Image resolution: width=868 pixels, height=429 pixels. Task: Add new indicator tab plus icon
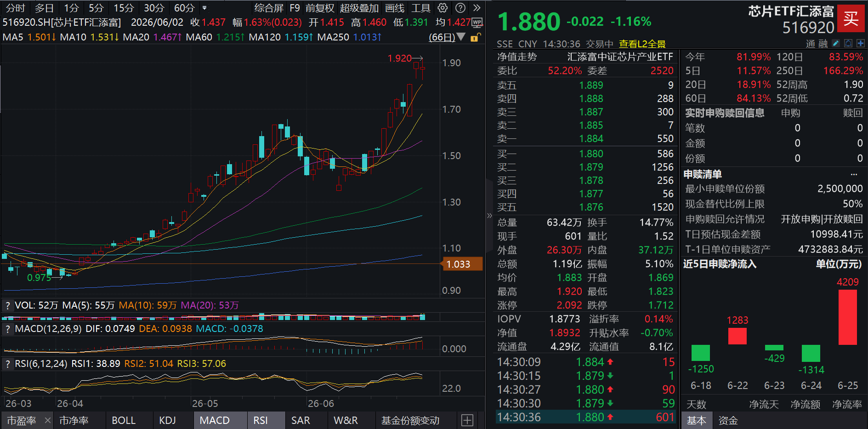click(467, 420)
